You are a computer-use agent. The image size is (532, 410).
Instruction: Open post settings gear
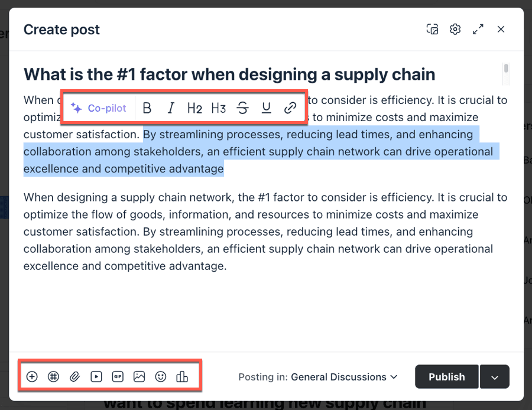click(455, 30)
